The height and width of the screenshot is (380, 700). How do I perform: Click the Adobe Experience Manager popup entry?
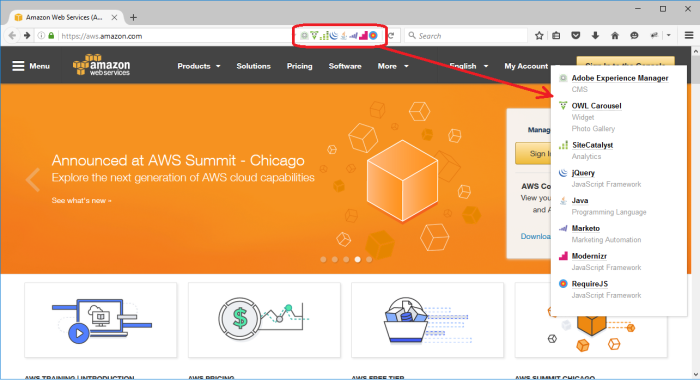[x=620, y=78]
